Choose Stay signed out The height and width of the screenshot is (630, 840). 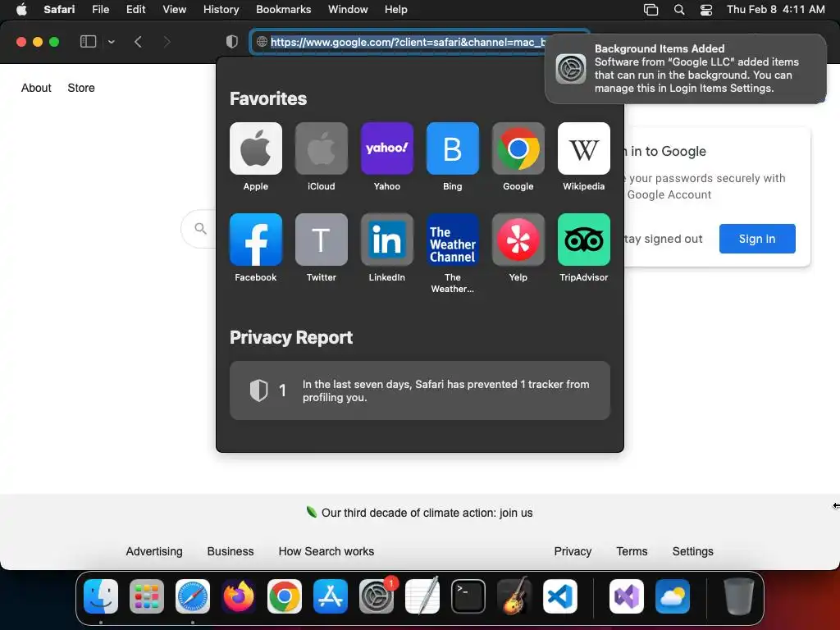663,239
